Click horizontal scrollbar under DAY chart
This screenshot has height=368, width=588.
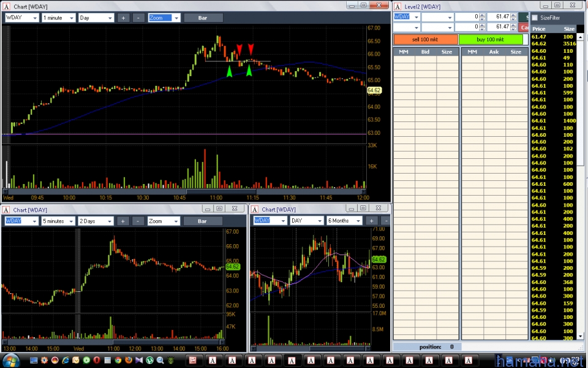[311, 348]
